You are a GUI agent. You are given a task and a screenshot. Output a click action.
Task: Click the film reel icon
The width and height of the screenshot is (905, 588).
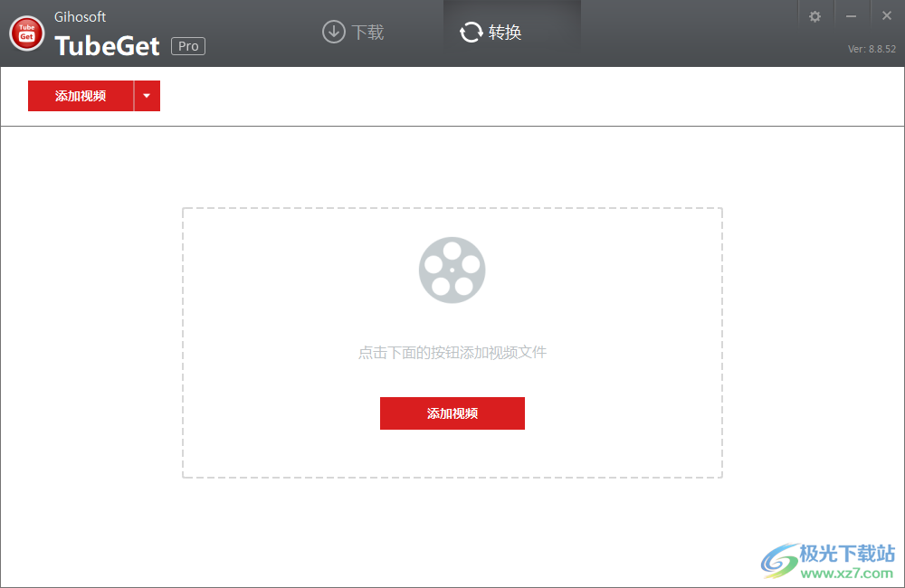coord(452,270)
